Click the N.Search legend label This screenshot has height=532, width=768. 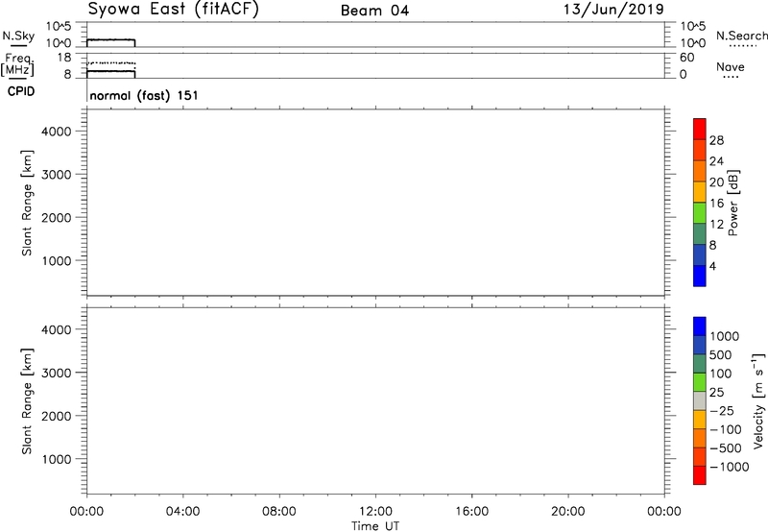click(x=741, y=36)
